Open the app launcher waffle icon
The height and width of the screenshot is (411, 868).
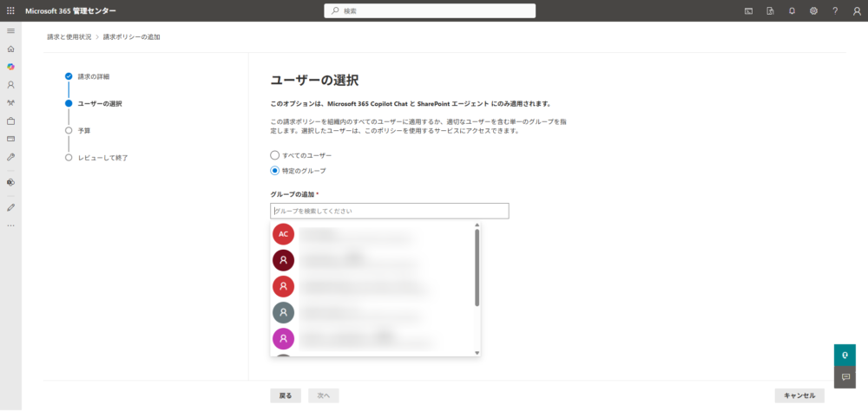(x=10, y=10)
